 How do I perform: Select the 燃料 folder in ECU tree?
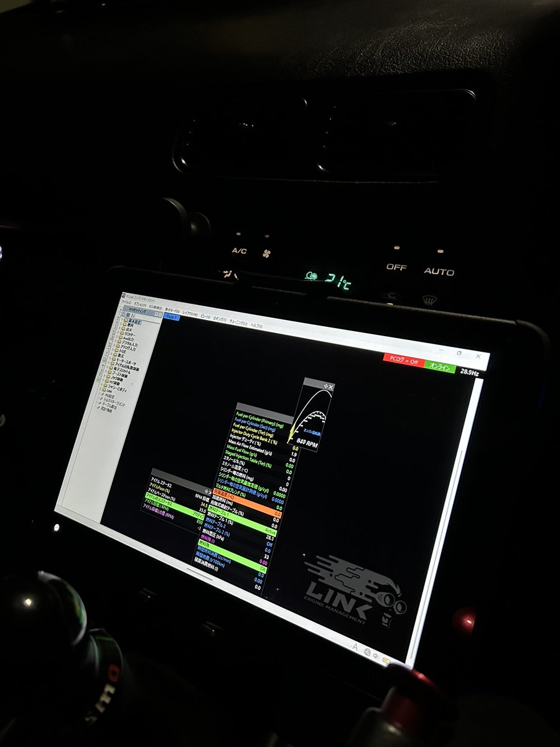point(129,326)
